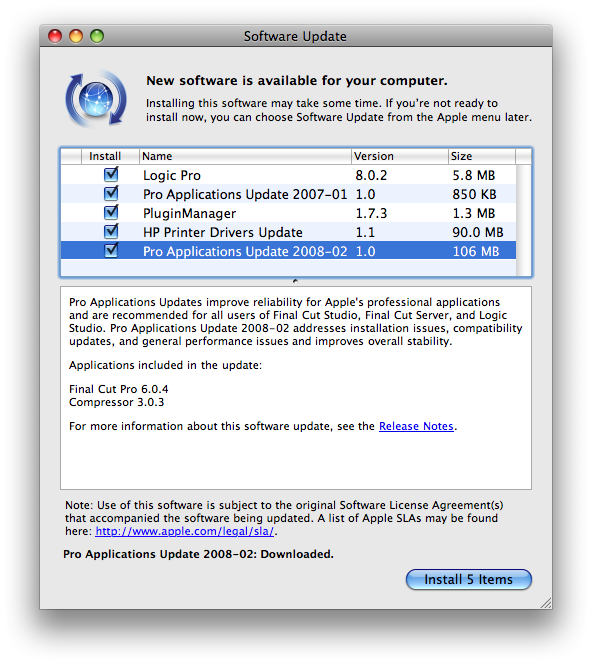Click the window resize grip corner

pyautogui.click(x=546, y=603)
